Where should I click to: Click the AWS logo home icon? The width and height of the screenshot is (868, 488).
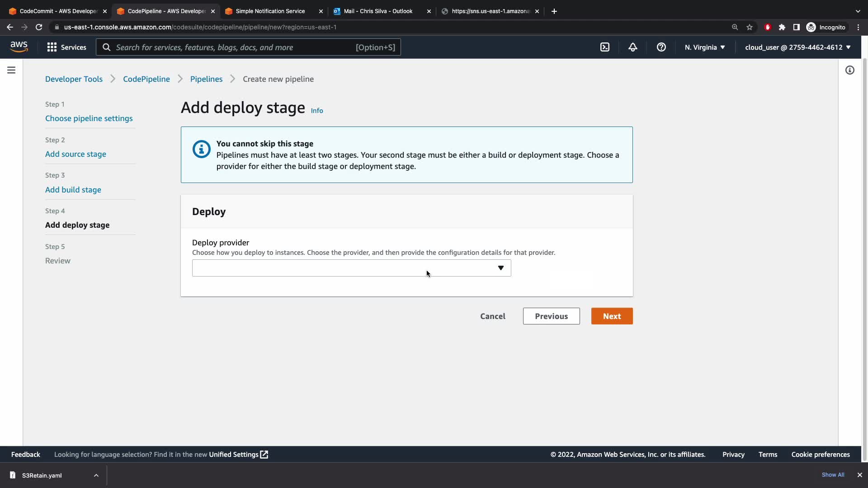point(19,47)
